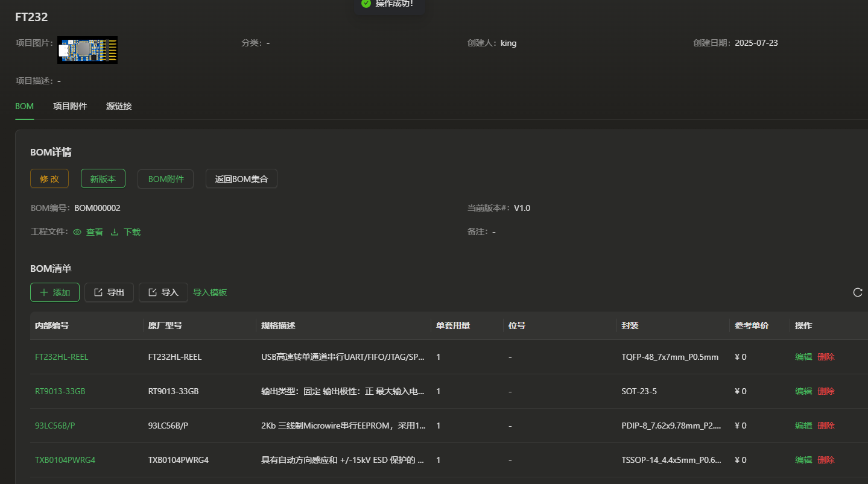
Task: Click the green success checkmark icon in the notification
Action: click(366, 3)
